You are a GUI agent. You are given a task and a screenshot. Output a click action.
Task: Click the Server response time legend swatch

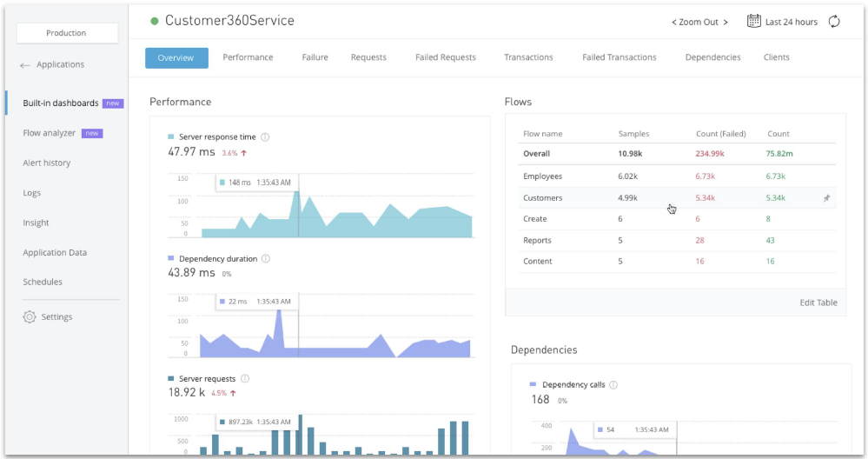click(171, 136)
